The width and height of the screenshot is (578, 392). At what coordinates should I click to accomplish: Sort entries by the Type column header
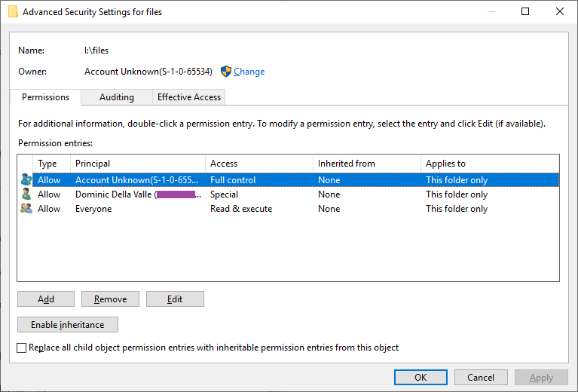51,164
